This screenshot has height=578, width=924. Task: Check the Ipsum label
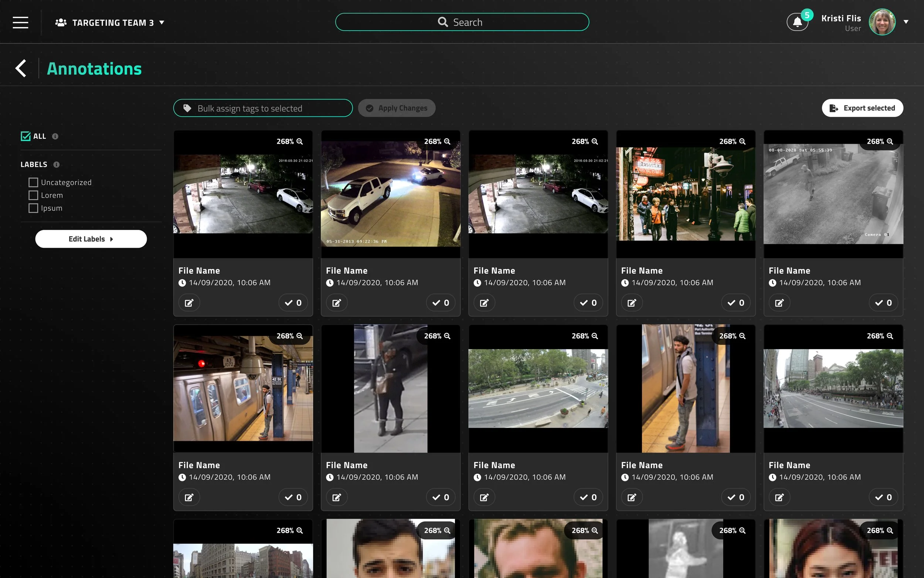point(33,208)
